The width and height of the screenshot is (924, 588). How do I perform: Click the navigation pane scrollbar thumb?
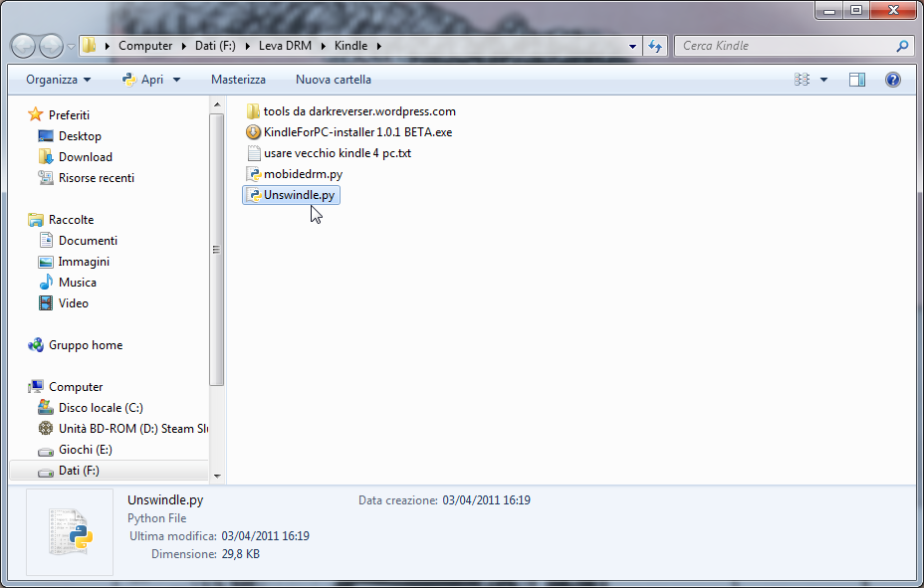pyautogui.click(x=217, y=250)
